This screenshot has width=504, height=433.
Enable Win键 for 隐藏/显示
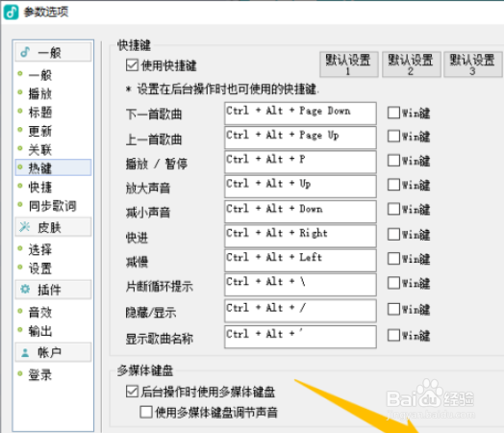[393, 309]
